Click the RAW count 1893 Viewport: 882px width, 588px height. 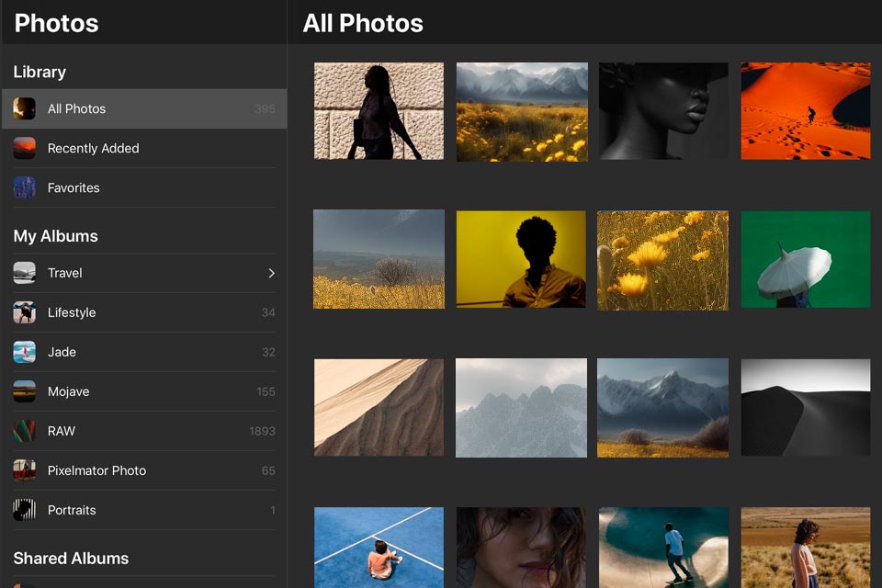point(262,431)
